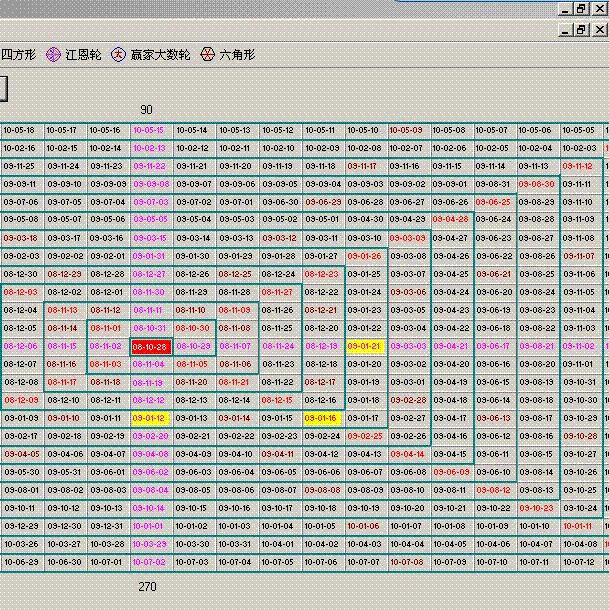
Task: Switch to the 六角形 hexagon chart icon
Action: [x=208, y=55]
